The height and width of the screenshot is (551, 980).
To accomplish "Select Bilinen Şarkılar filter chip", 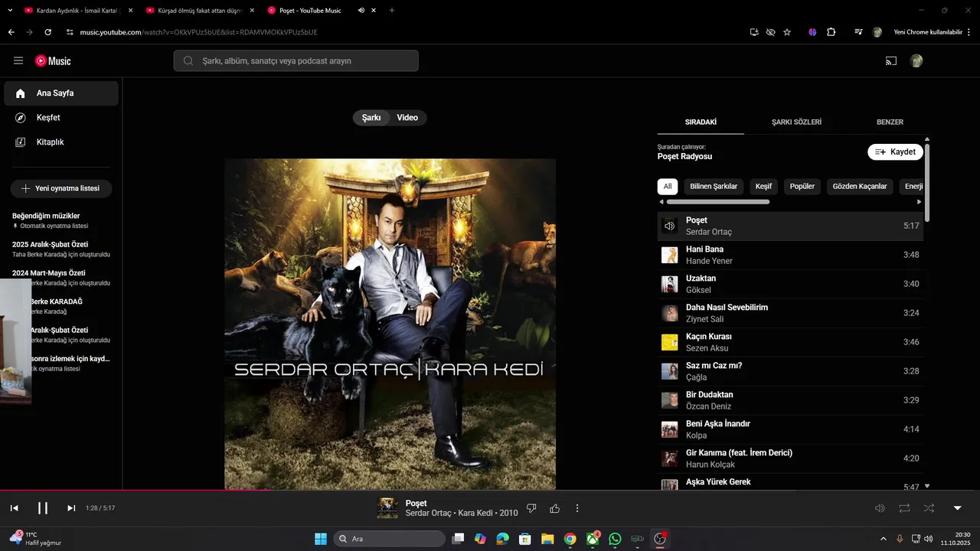I will point(714,186).
